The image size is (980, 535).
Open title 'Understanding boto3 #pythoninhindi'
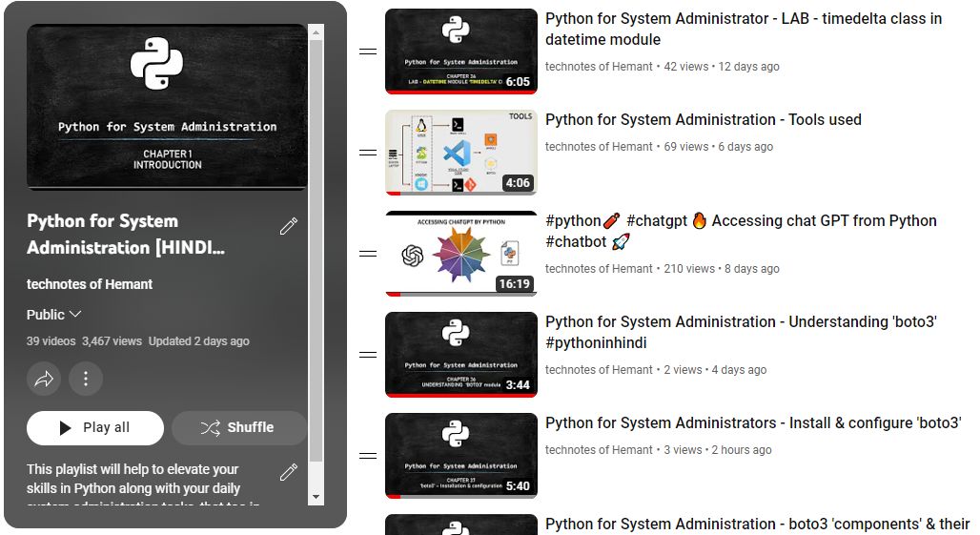click(x=741, y=333)
